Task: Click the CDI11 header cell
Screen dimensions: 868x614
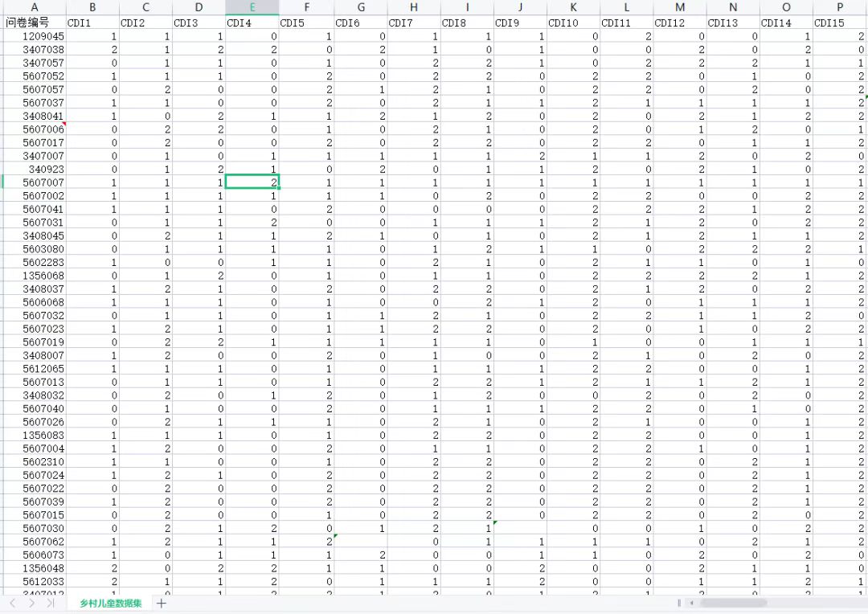Action: tap(626, 23)
